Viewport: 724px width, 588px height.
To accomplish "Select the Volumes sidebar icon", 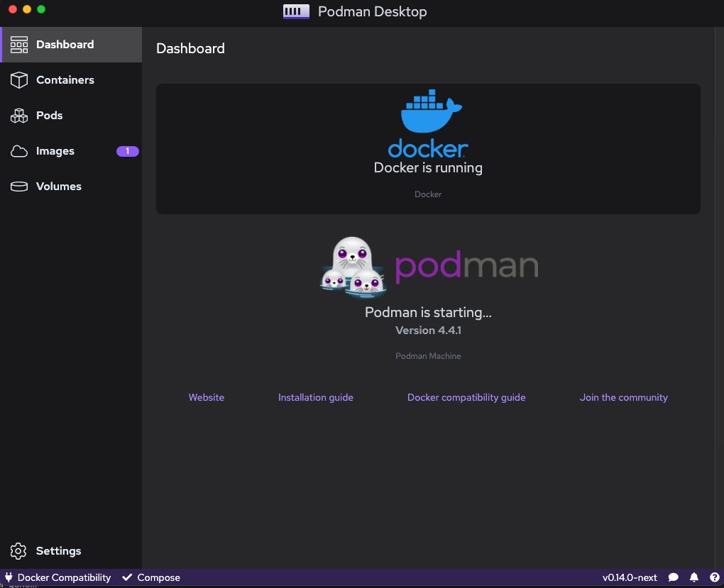I will [x=18, y=186].
